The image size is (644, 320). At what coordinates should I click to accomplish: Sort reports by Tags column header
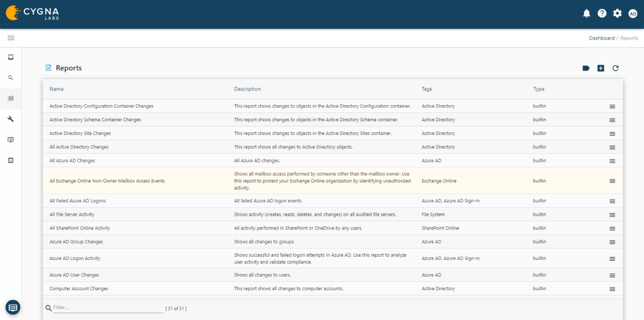point(427,89)
